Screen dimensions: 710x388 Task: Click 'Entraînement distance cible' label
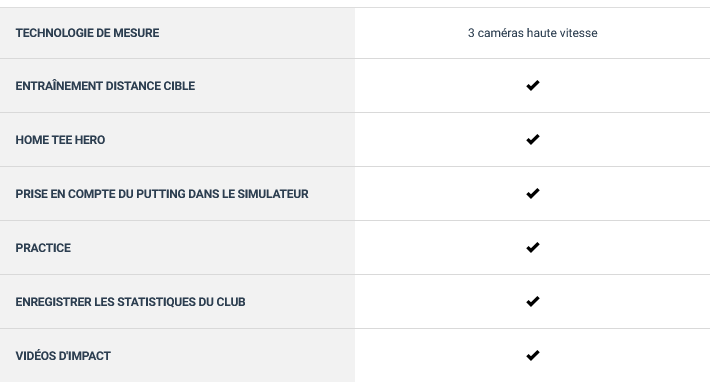pos(105,86)
